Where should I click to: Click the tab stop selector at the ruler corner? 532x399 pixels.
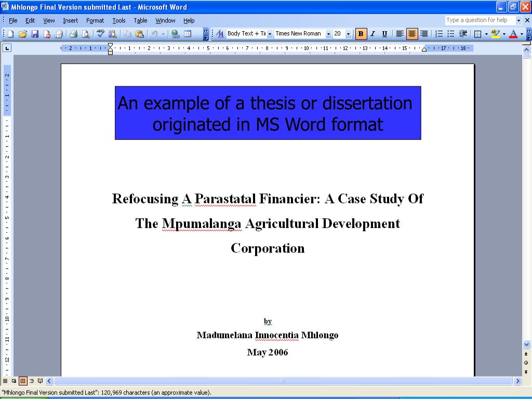coord(7,48)
